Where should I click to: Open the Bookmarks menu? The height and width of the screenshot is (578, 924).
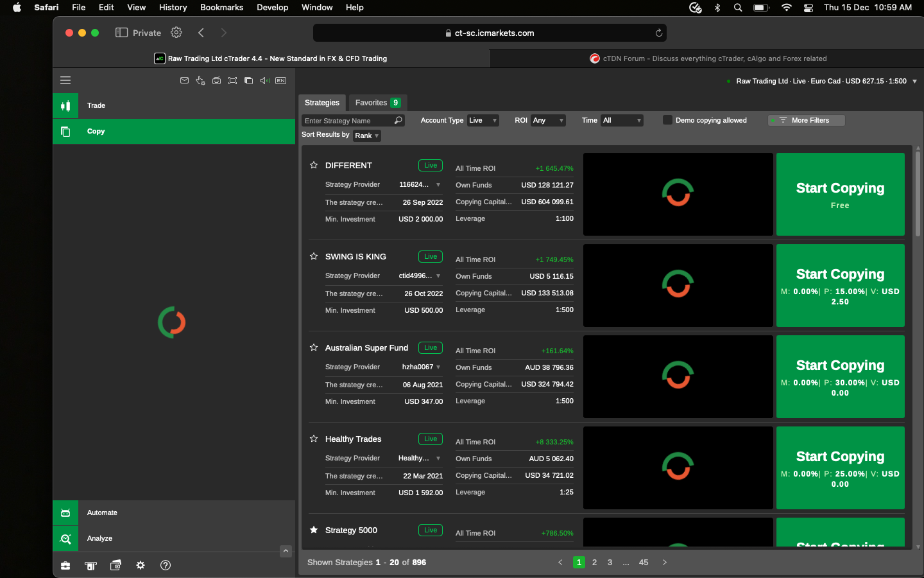[x=221, y=8]
